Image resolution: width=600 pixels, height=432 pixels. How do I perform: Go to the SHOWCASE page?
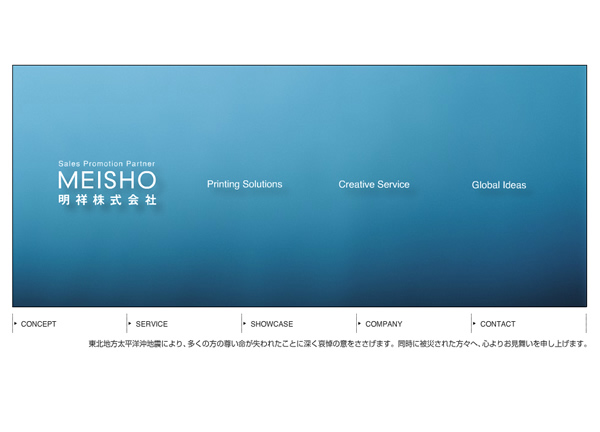tap(272, 324)
